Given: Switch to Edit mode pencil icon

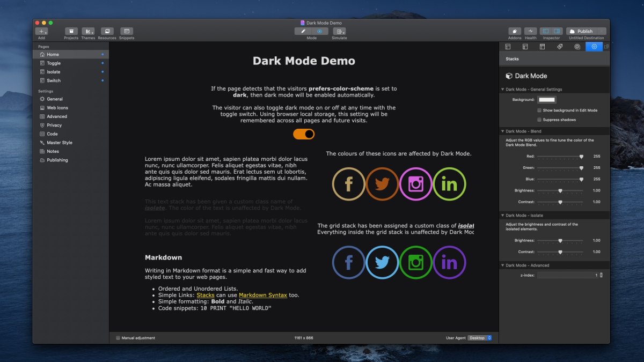Looking at the screenshot, I should pos(303,31).
